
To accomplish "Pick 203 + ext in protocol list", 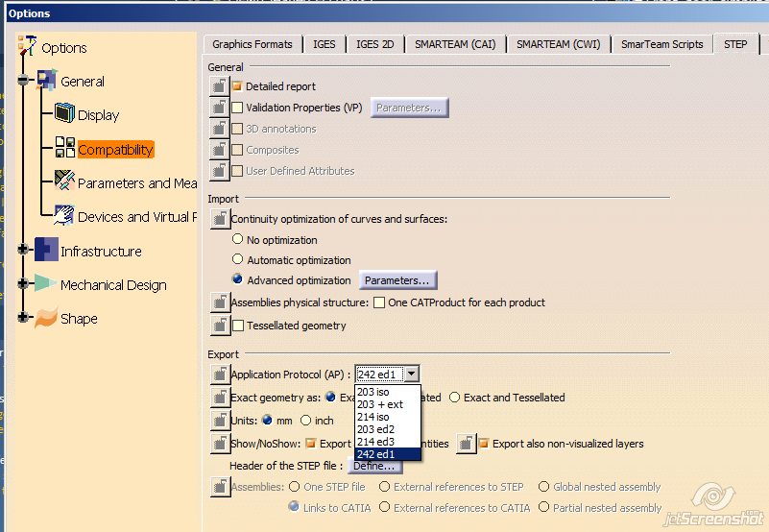I will coord(379,404).
